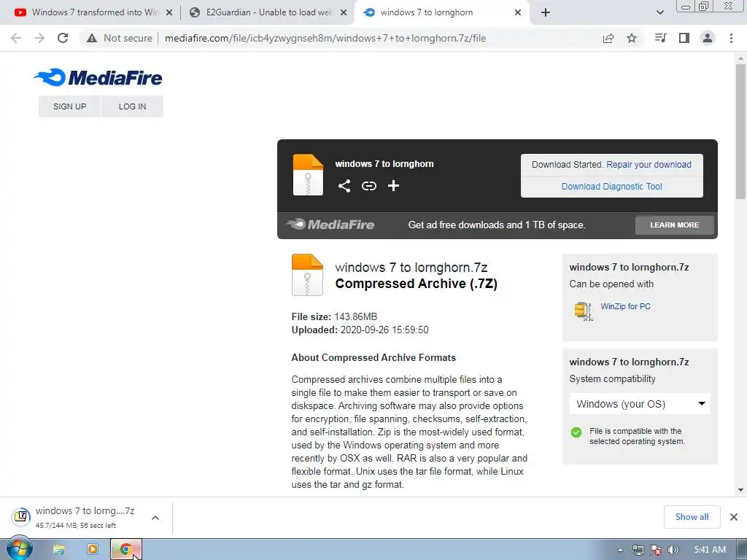Open the tab search dropdown arrow
Image resolution: width=747 pixels, height=560 pixels.
[x=659, y=12]
